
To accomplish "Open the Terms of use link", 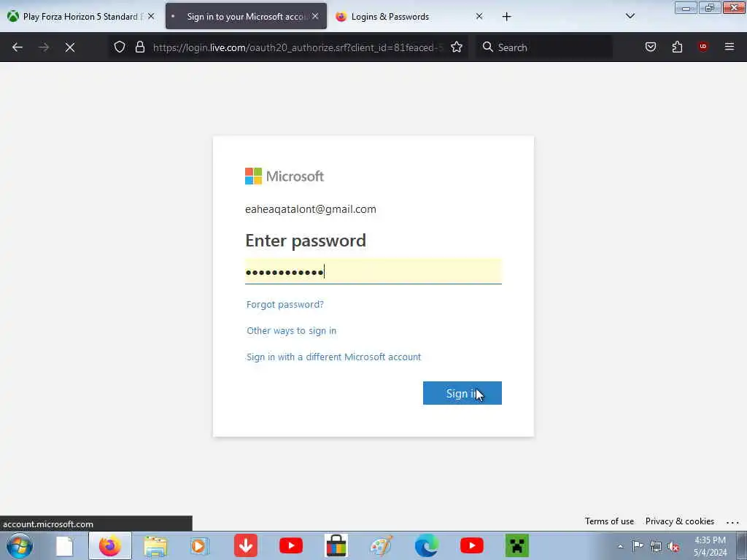I will point(609,521).
